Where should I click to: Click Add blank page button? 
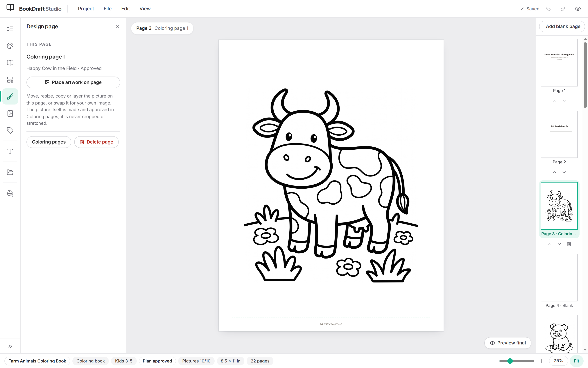[562, 26]
